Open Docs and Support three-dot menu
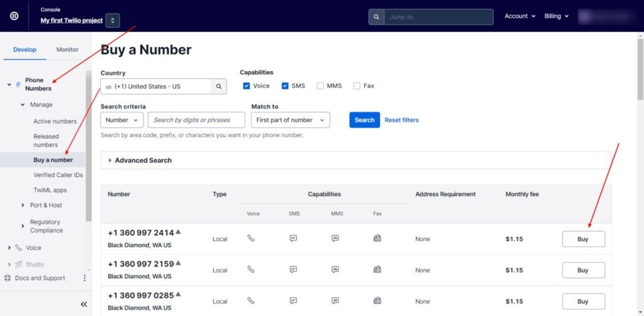The image size is (644, 316). 84,278
